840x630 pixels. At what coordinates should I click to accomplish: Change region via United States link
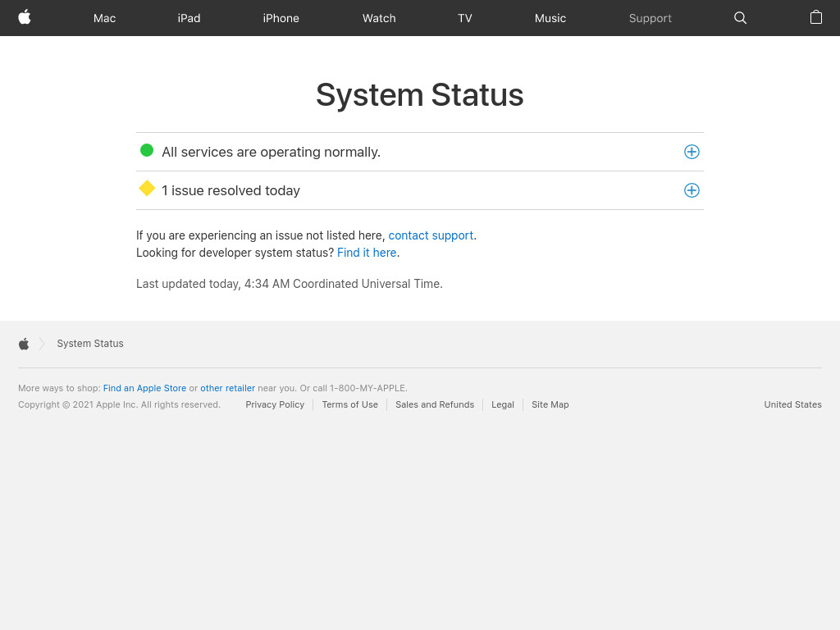(x=792, y=404)
